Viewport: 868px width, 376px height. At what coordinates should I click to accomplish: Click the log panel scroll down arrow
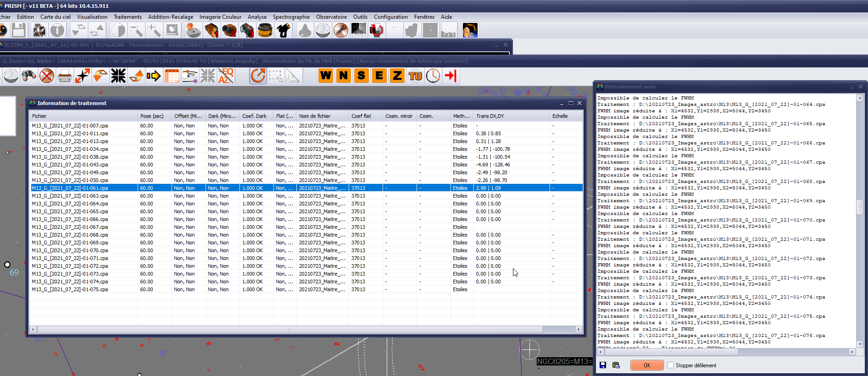(x=860, y=344)
